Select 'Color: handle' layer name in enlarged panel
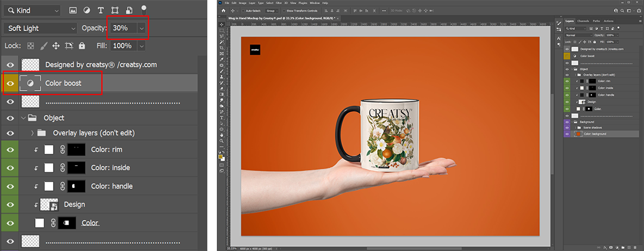This screenshot has width=644, height=251. click(x=112, y=186)
